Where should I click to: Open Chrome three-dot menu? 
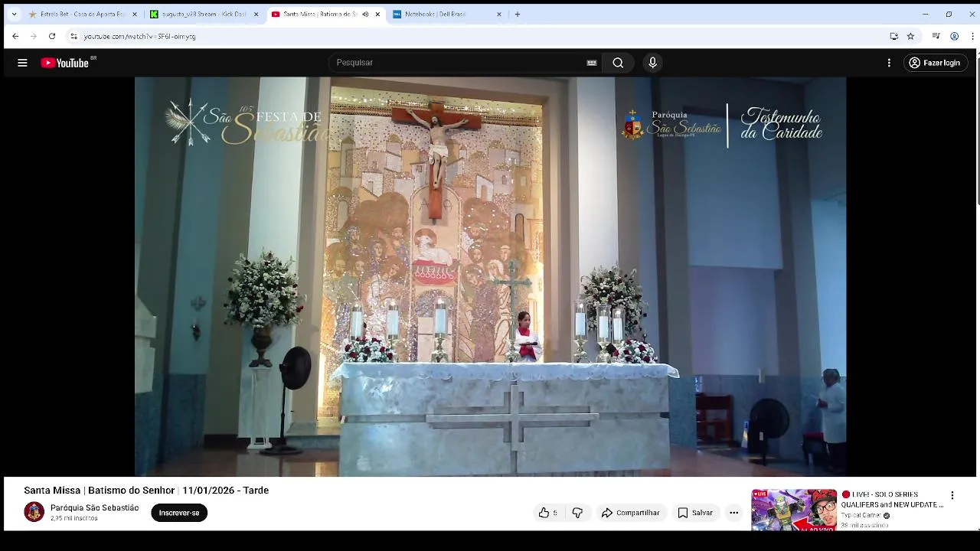[x=972, y=36]
